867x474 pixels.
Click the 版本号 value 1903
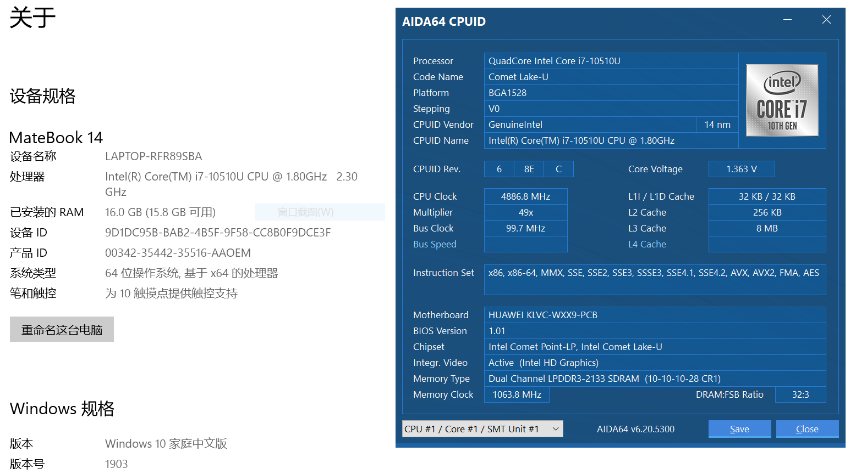click(x=116, y=464)
